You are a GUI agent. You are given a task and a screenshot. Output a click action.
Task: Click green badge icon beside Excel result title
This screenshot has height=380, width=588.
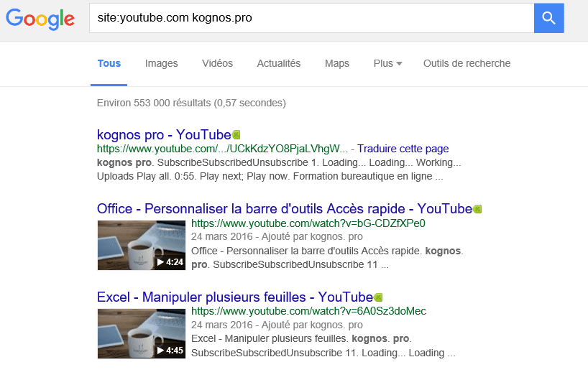[378, 297]
